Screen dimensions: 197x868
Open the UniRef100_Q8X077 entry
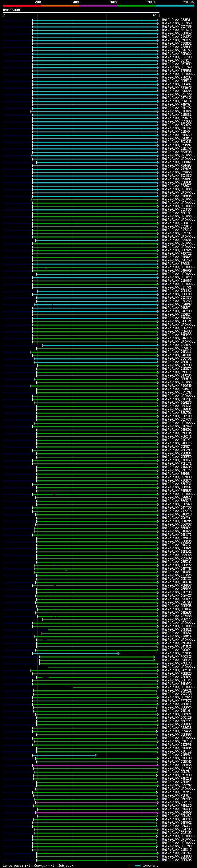click(177, 419)
